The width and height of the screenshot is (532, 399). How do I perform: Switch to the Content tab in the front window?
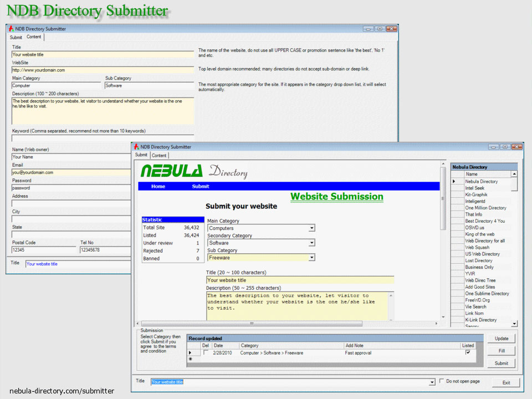tap(159, 155)
